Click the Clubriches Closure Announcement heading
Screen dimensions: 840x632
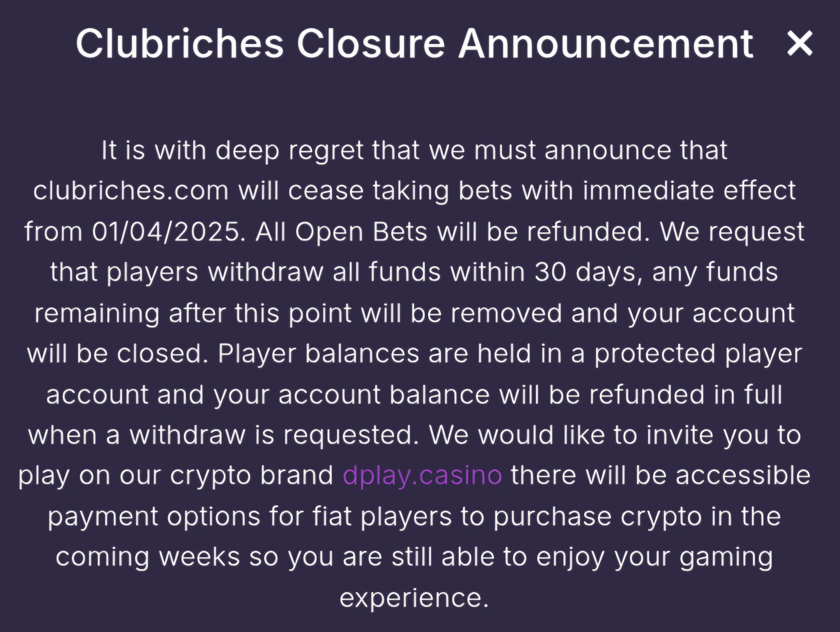pyautogui.click(x=415, y=44)
